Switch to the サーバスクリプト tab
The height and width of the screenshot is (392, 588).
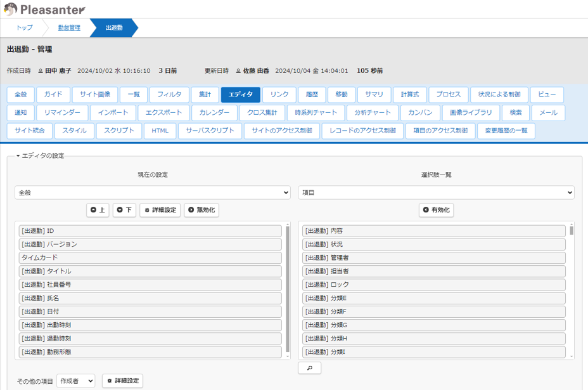pos(210,131)
